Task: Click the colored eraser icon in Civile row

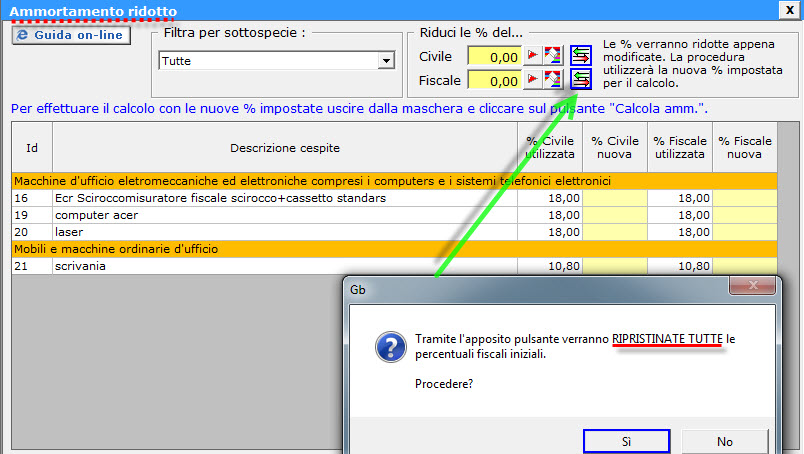Action: coord(553,56)
